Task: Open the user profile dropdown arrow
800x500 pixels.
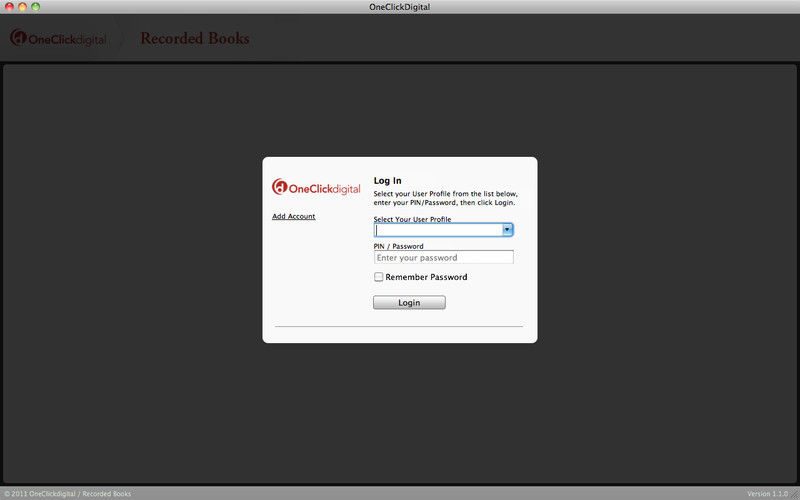Action: [x=507, y=230]
